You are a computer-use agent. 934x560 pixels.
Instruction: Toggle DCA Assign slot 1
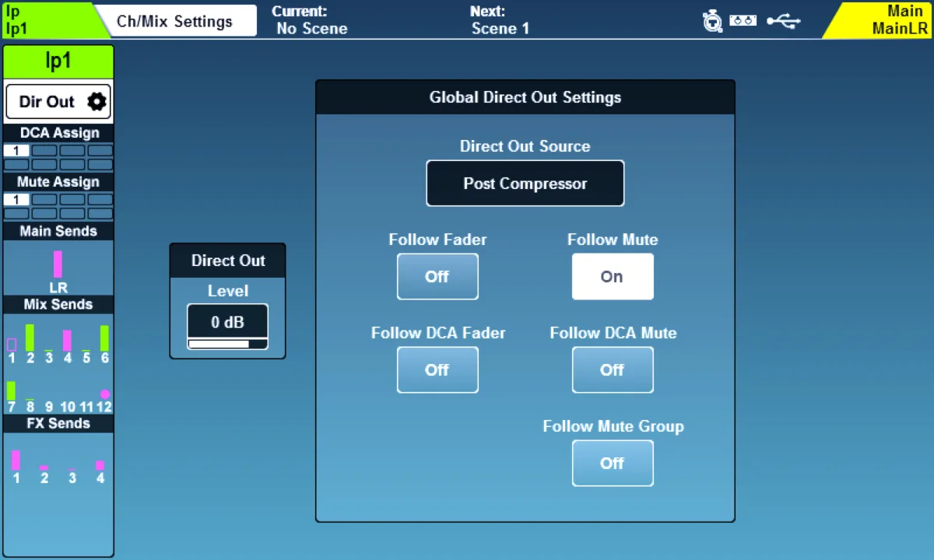(16, 151)
